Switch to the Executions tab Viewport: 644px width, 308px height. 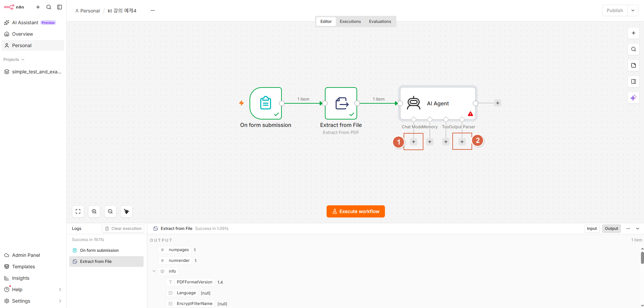(350, 22)
